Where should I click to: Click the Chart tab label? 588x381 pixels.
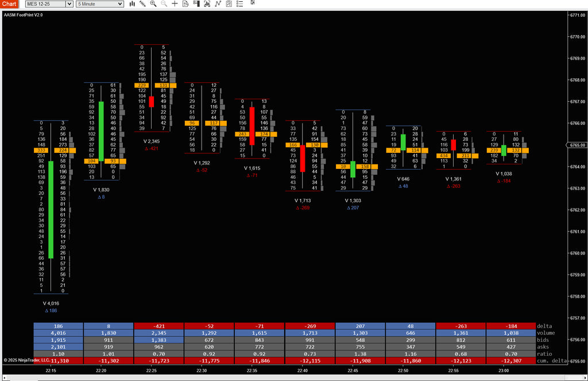pos(9,4)
